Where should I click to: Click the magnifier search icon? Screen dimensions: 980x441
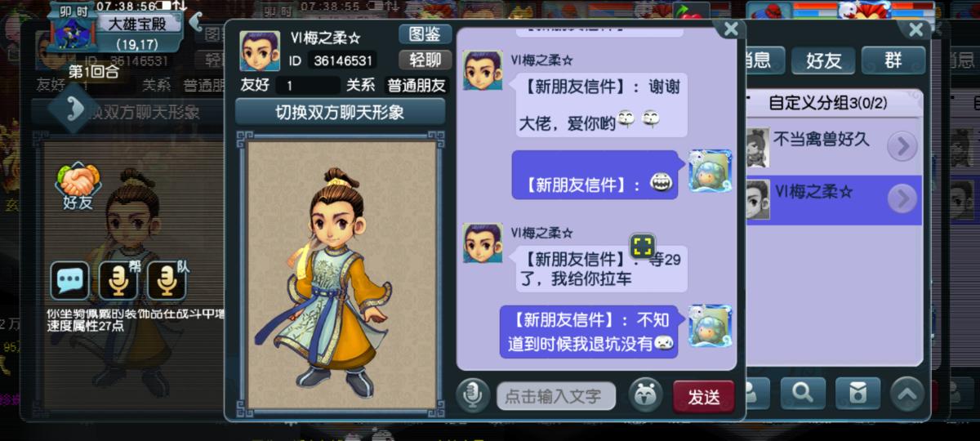803,393
